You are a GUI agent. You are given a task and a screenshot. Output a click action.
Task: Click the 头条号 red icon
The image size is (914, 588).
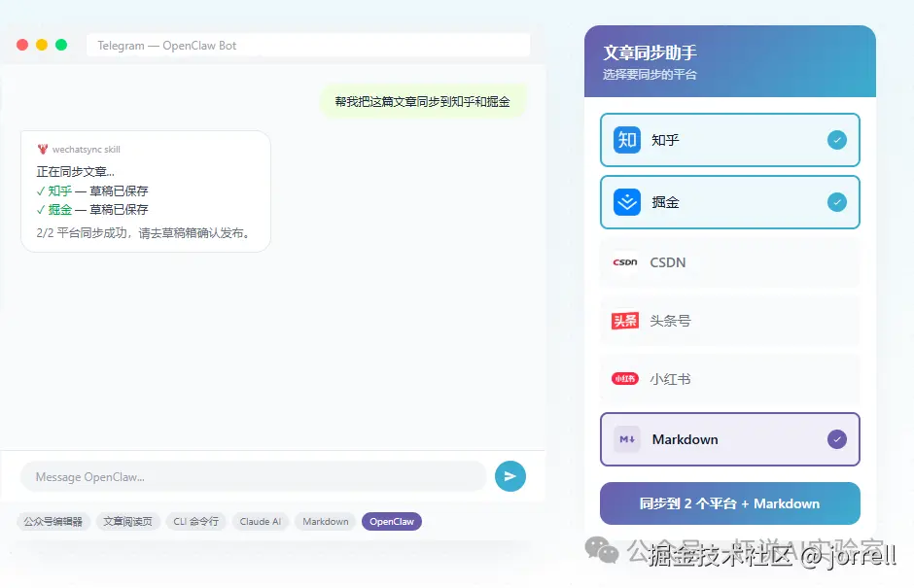pos(625,321)
